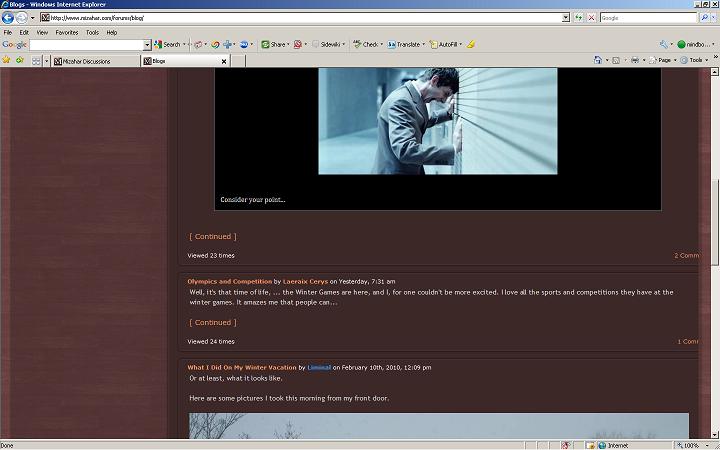Viewport: 720px width, 450px height.
Task: Click the Refresh page icon
Action: (x=579, y=18)
